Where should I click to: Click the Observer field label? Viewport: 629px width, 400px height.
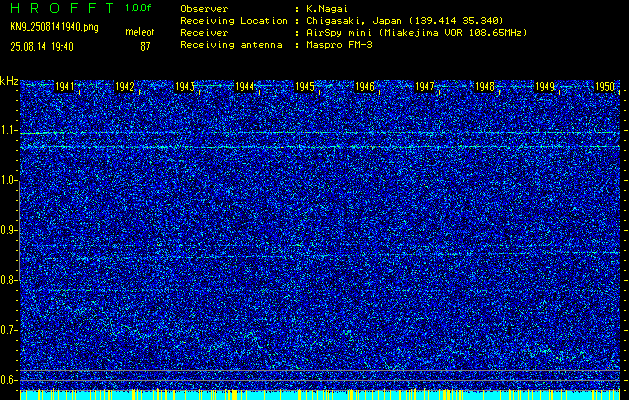(204, 9)
